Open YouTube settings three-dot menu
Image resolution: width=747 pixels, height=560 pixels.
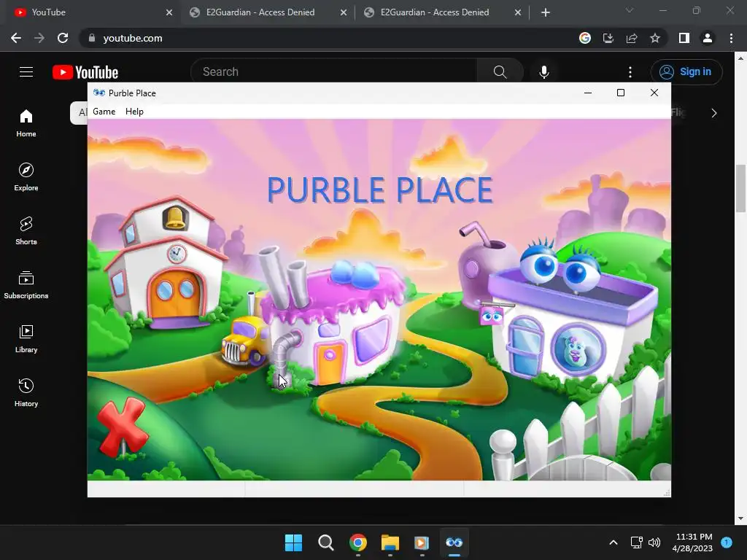pyautogui.click(x=630, y=72)
